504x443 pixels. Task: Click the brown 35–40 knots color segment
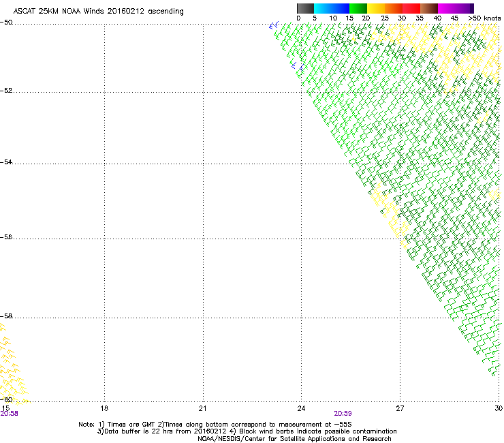coord(429,8)
